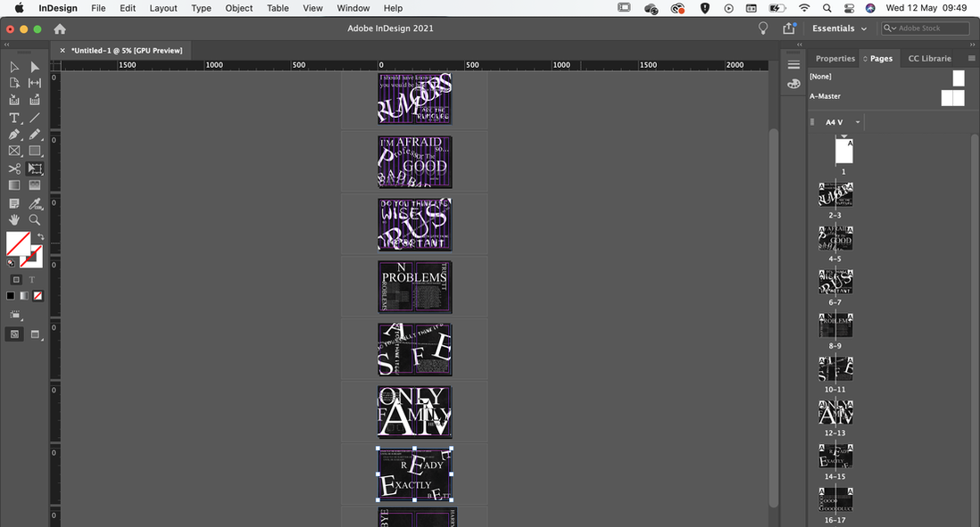980x527 pixels.
Task: Open the collapsed Stroke panel icon
Action: coord(793,65)
